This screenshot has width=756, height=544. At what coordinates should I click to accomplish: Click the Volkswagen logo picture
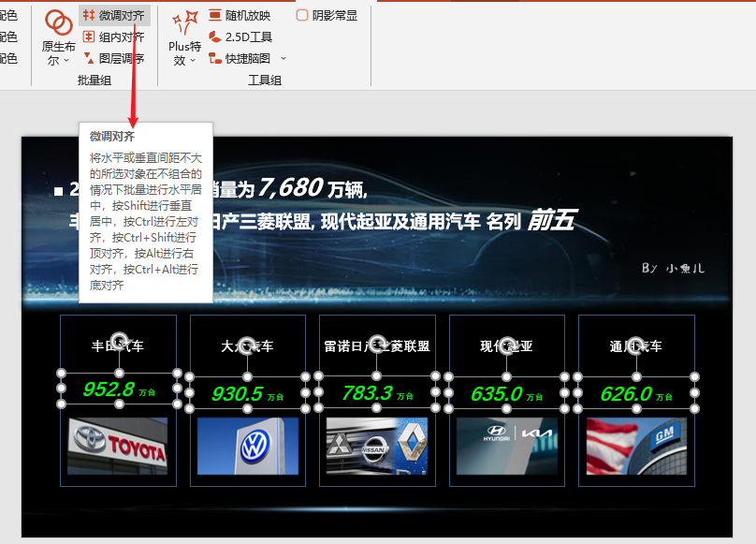[x=248, y=447]
